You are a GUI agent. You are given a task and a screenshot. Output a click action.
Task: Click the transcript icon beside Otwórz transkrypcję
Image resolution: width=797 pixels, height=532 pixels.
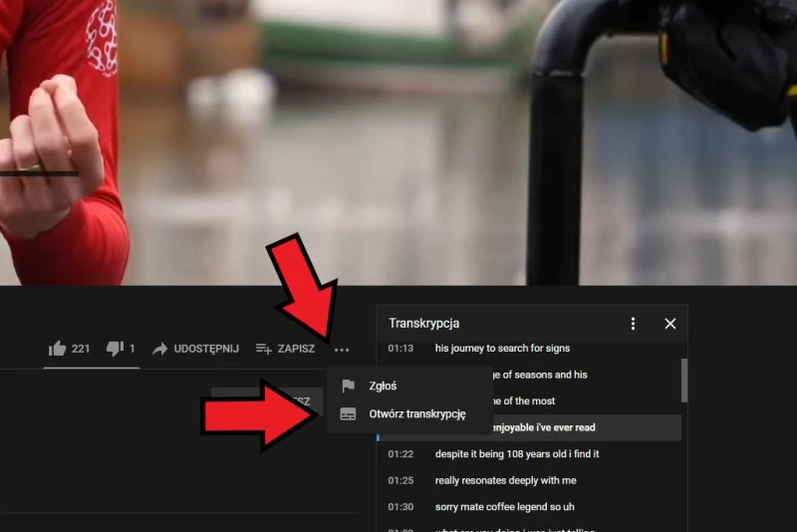pos(348,414)
